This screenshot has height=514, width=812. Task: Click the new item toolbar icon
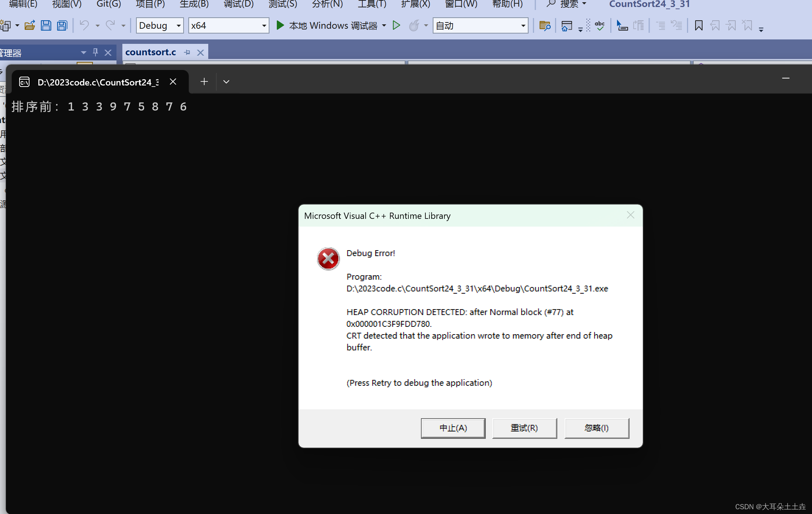point(6,25)
